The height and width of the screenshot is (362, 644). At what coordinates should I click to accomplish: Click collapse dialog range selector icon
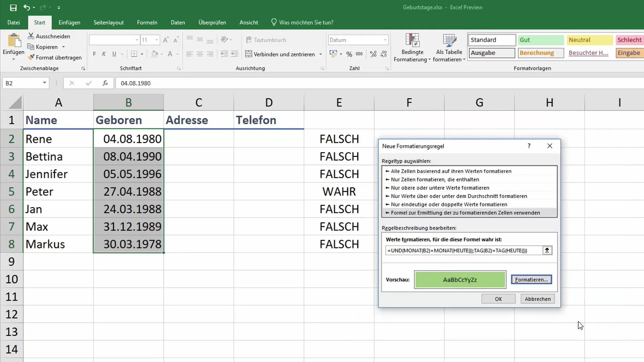click(547, 250)
